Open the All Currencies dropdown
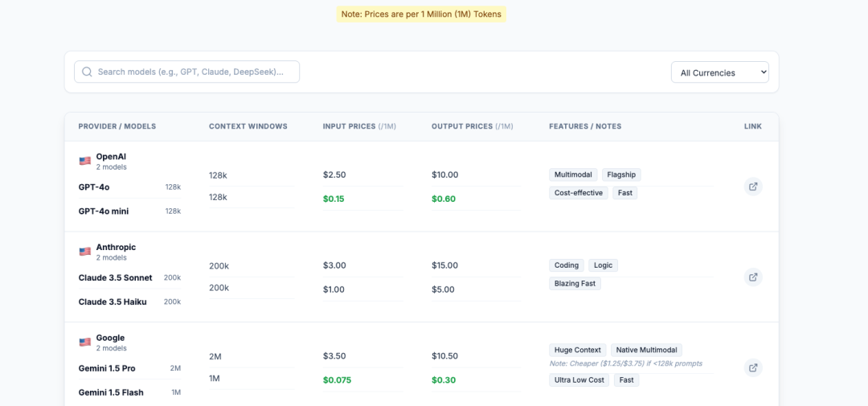This screenshot has width=868, height=406. [x=719, y=72]
